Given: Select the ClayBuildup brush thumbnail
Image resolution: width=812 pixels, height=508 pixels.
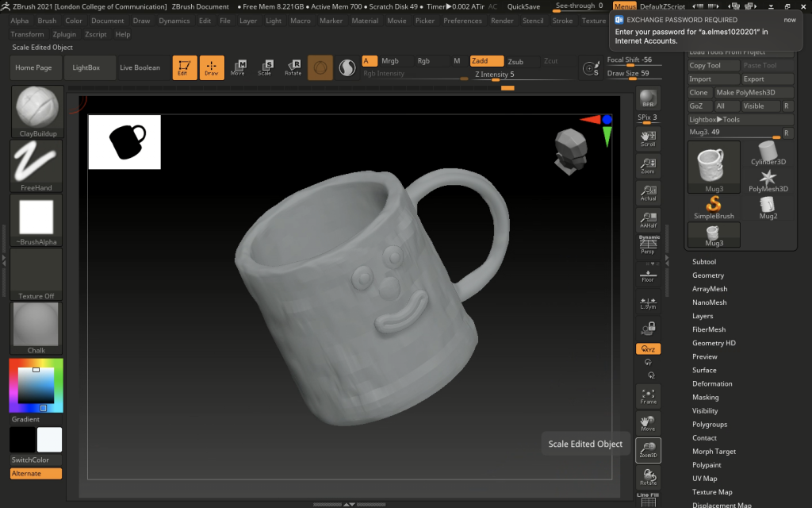Looking at the screenshot, I should [x=36, y=107].
